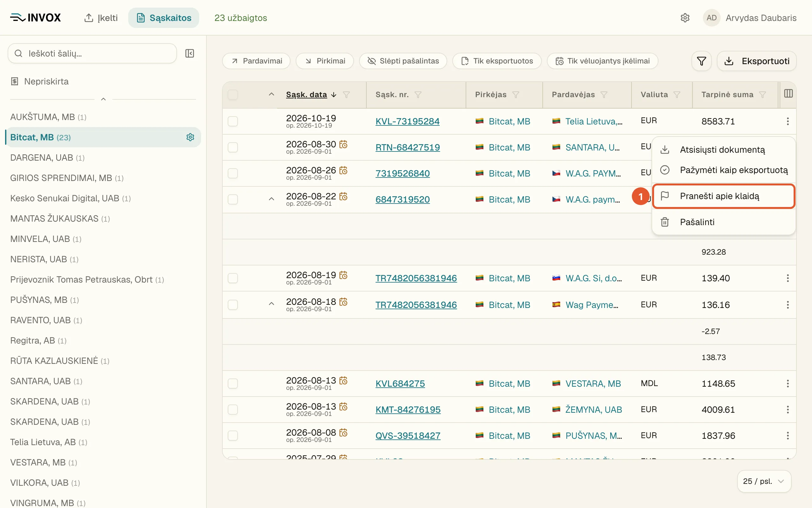Switch to the Sąskaitos tab

164,18
